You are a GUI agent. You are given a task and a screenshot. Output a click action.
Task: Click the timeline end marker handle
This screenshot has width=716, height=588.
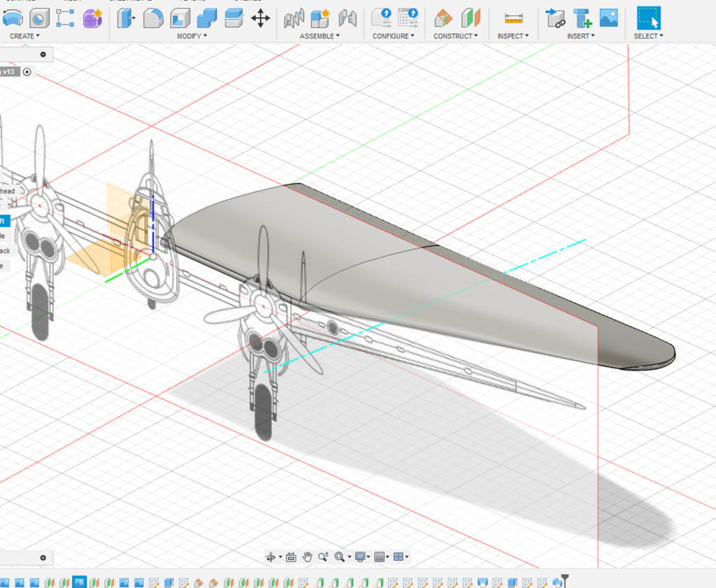coord(565,580)
